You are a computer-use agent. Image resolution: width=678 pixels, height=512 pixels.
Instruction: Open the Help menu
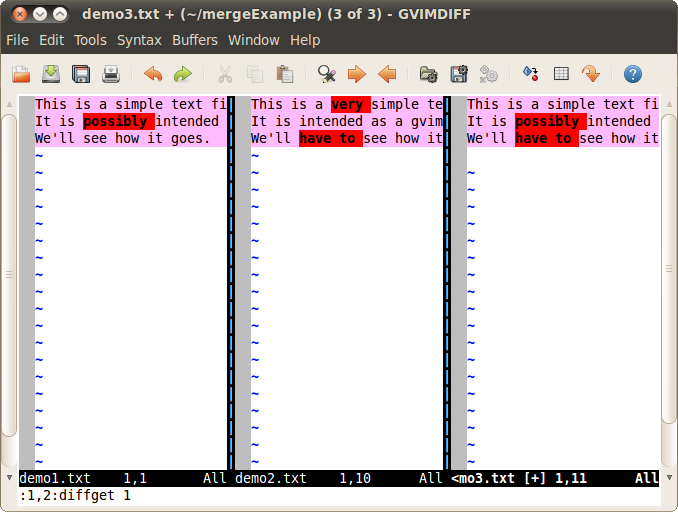[x=305, y=40]
